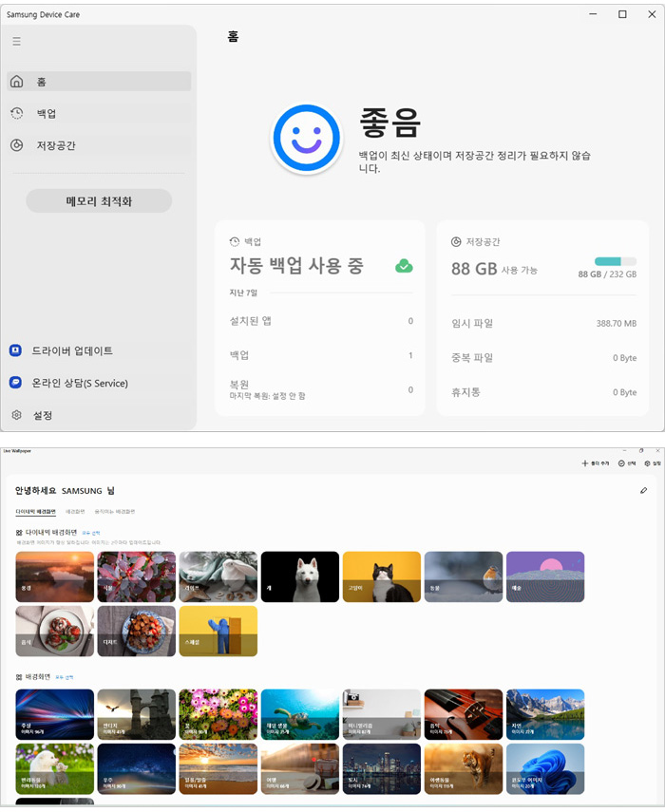Open 백업 from the Device Care sidebar
Screen dimensions: 665x812
coord(99,113)
